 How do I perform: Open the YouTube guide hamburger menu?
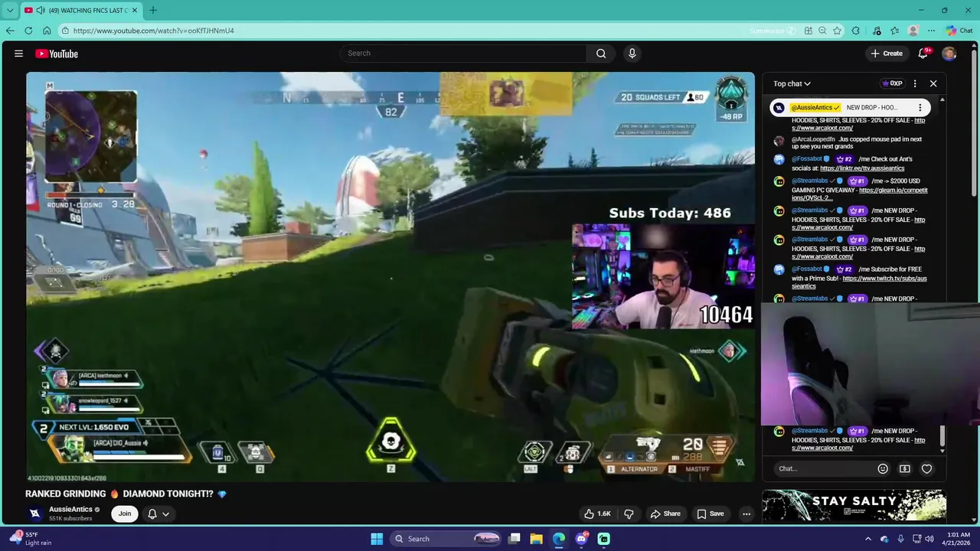pyautogui.click(x=18, y=54)
